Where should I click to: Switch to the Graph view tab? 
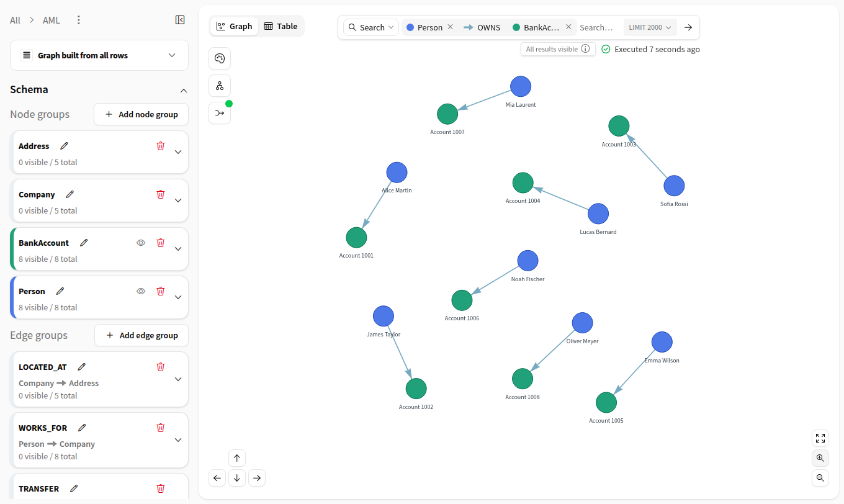pyautogui.click(x=235, y=26)
